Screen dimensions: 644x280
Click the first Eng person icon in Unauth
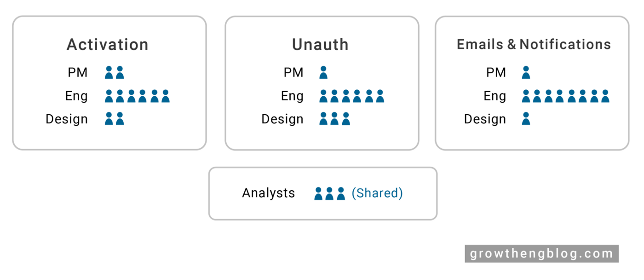click(323, 96)
